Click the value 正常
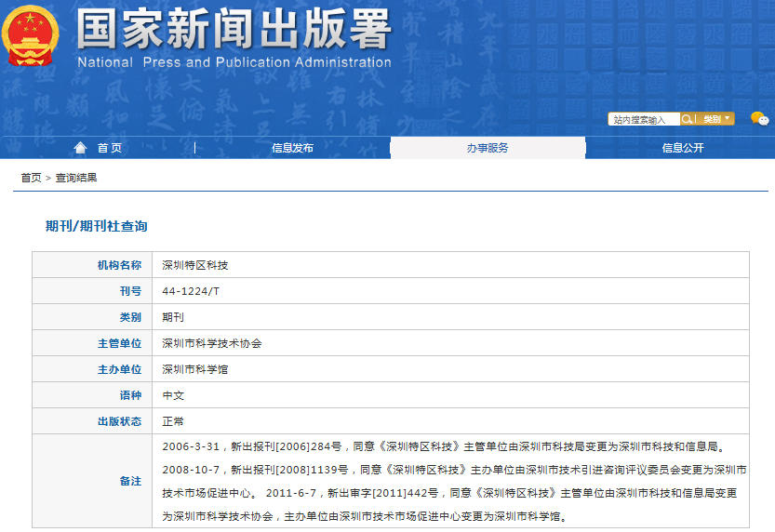 (x=173, y=421)
